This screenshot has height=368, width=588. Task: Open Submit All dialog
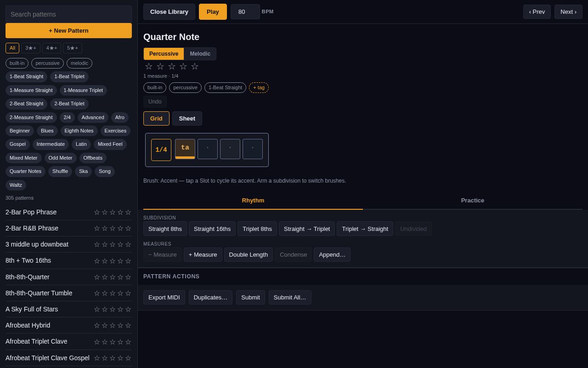[x=290, y=297]
